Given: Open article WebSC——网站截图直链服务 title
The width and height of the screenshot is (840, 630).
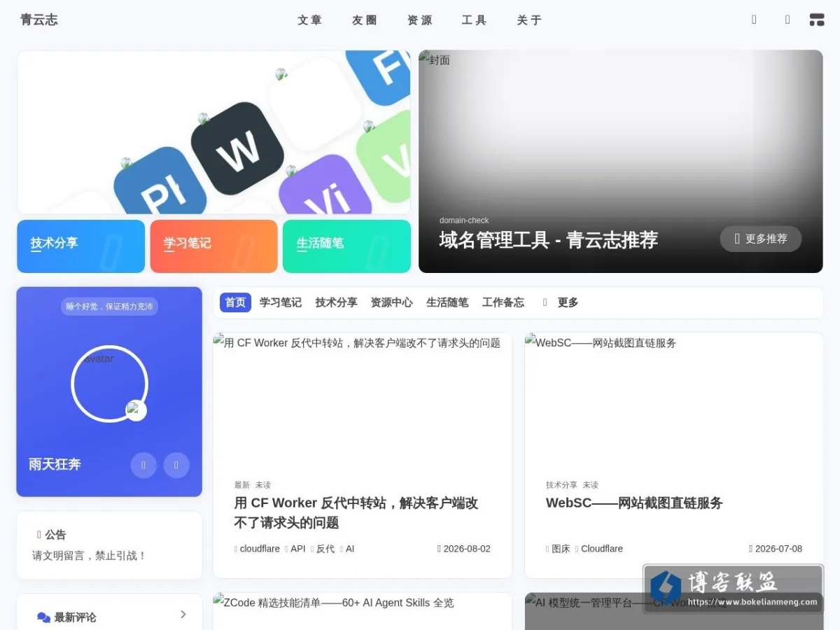Looking at the screenshot, I should tap(634, 503).
